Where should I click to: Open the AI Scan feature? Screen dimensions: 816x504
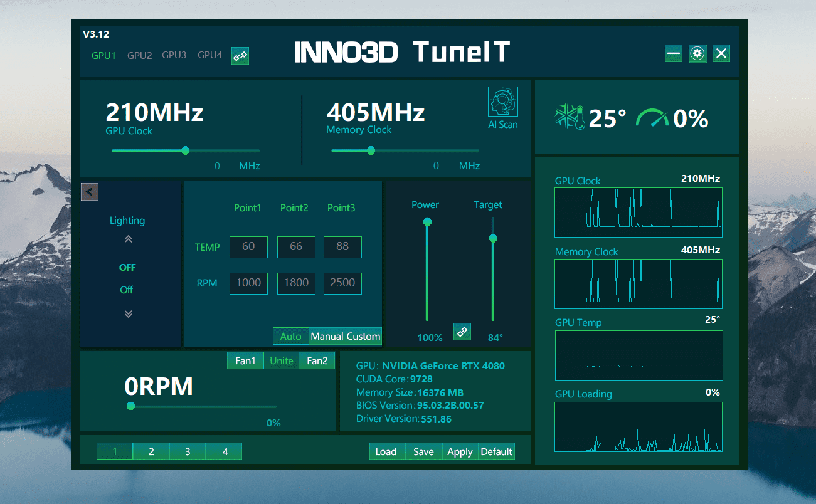(x=503, y=108)
